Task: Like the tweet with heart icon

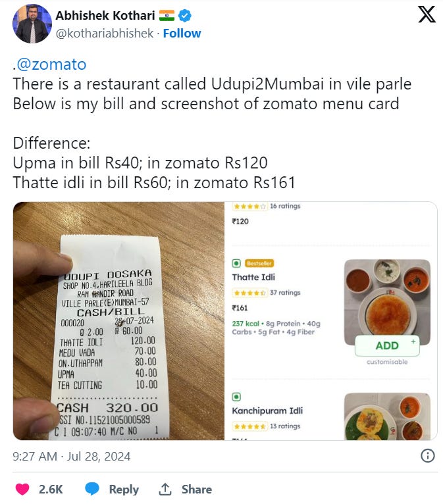Action: click(x=22, y=489)
